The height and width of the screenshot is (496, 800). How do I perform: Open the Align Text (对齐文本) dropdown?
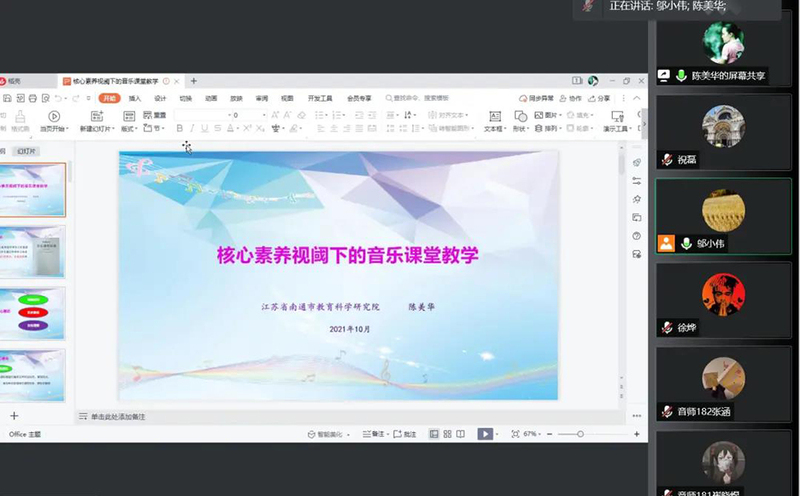tap(448, 115)
